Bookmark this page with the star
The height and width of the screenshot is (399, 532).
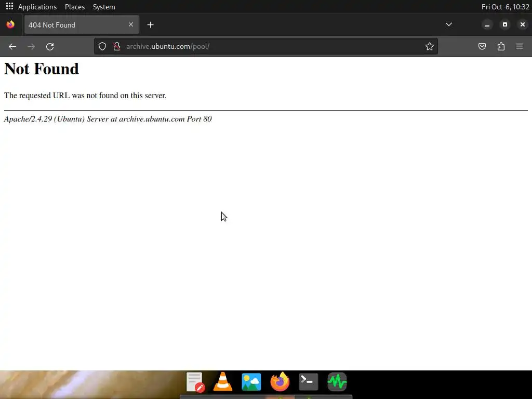pyautogui.click(x=430, y=46)
